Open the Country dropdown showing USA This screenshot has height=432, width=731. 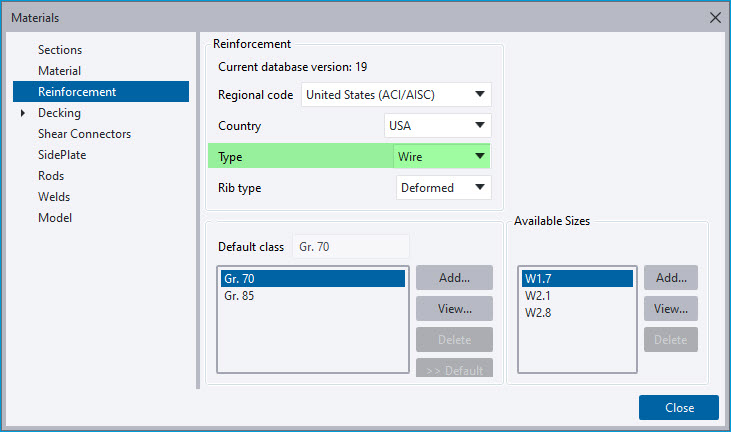437,125
